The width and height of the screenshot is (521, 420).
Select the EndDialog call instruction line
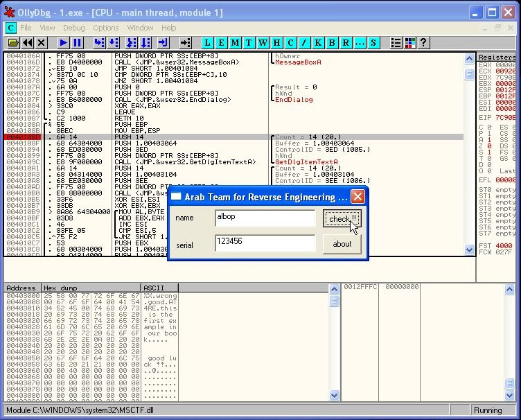(x=234, y=99)
